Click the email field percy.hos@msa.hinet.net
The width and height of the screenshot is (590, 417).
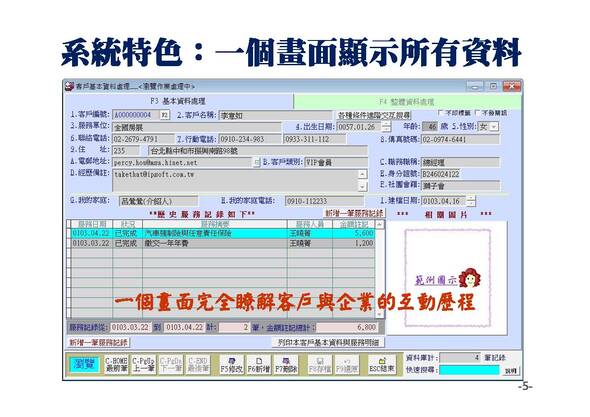pyautogui.click(x=183, y=163)
